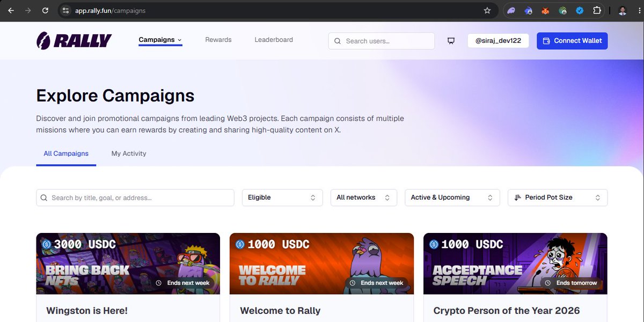Click the sort icon in Period Pot Size
Image resolution: width=644 pixels, height=322 pixels.
click(518, 197)
